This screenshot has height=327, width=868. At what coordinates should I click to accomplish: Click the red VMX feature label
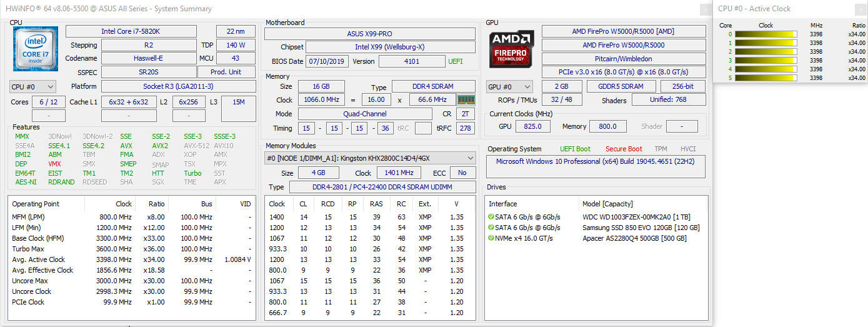pos(55,164)
